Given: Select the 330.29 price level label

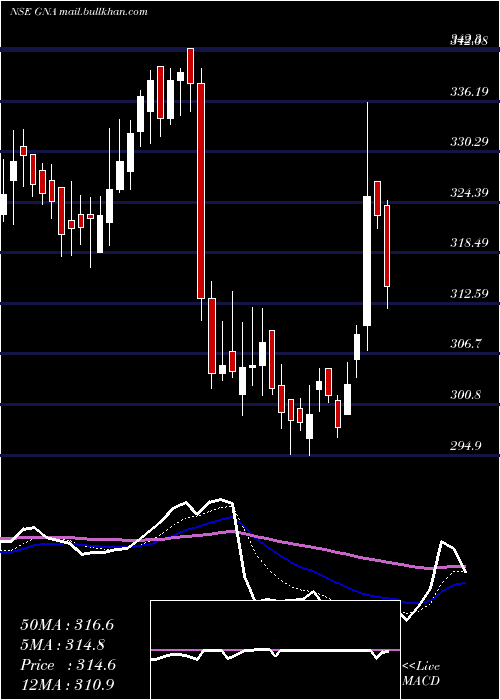Looking at the screenshot, I should coord(469,142).
